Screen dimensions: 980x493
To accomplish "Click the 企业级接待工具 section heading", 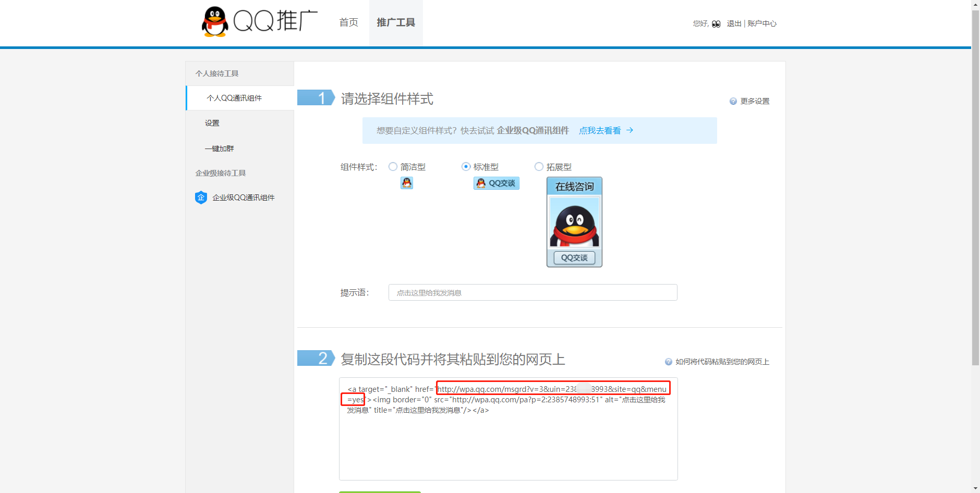I will [221, 173].
